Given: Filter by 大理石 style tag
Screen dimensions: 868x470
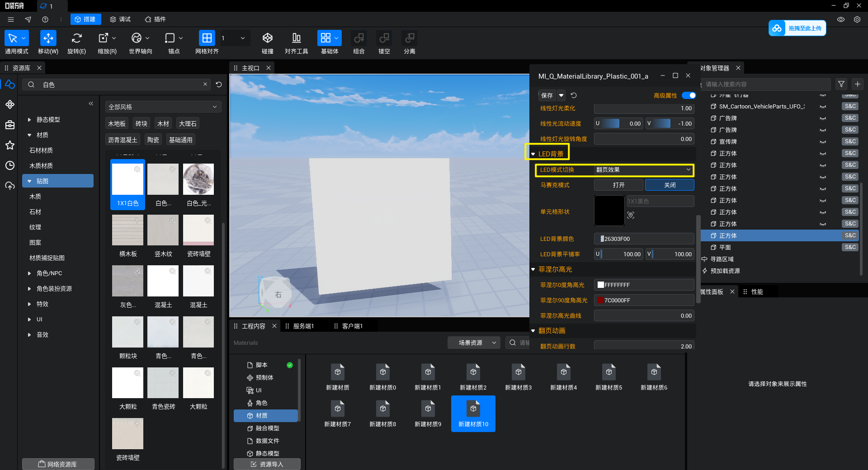Looking at the screenshot, I should [x=188, y=123].
